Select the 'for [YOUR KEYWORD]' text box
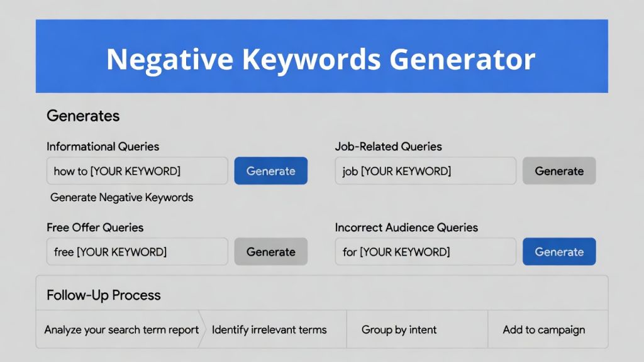 [x=425, y=251]
